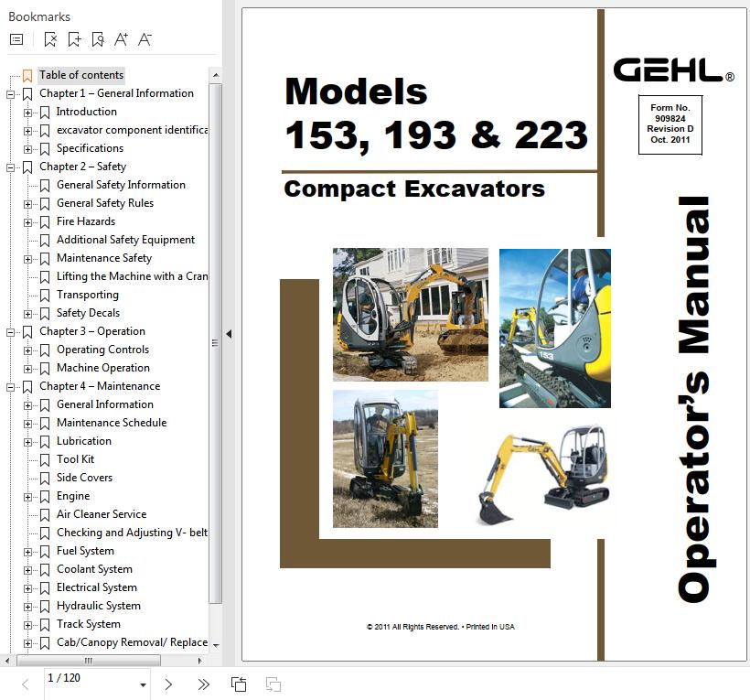Image resolution: width=750 pixels, height=700 pixels.
Task: Select the Table of contents bookmark
Action: point(80,75)
